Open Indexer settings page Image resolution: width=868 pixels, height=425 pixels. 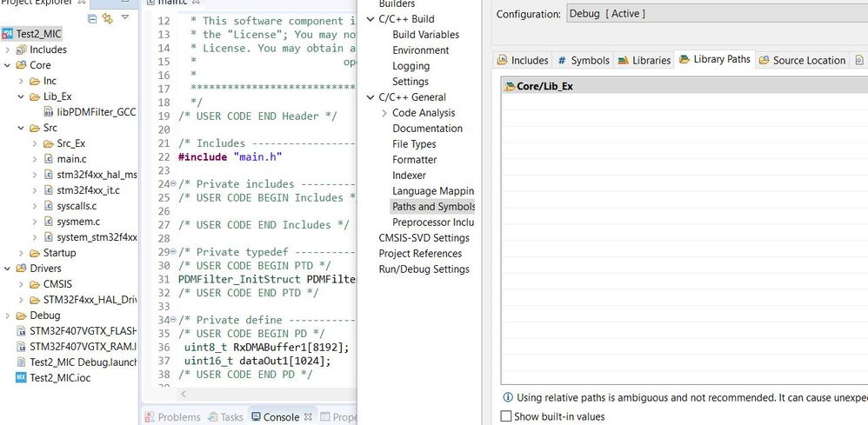pos(409,176)
